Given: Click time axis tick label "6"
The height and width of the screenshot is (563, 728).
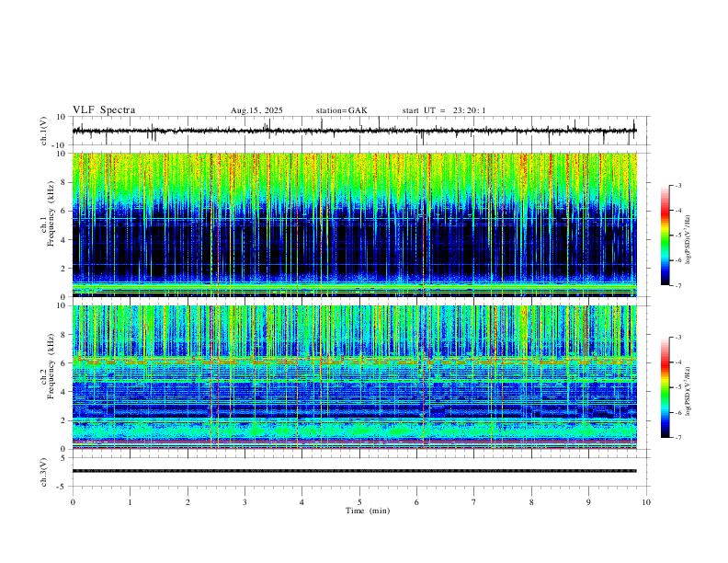Looking at the screenshot, I should (x=416, y=502).
